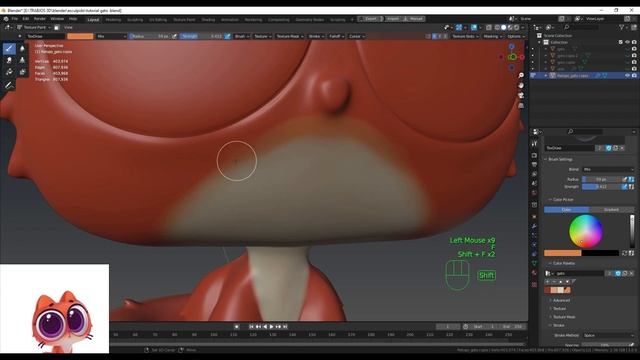This screenshot has width=640, height=360.
Task: Click the timeline play button
Action: (271, 327)
